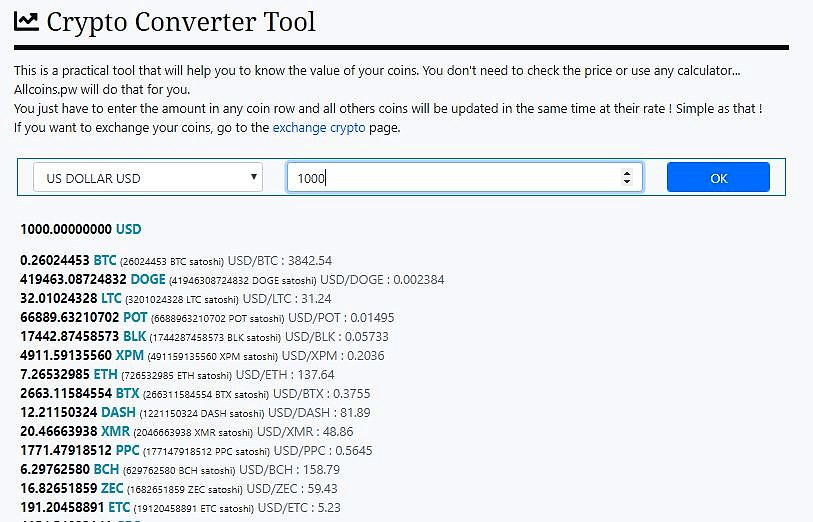Click the 1221150324 DASH satoshi value
This screenshot has height=522, width=813.
(202, 414)
